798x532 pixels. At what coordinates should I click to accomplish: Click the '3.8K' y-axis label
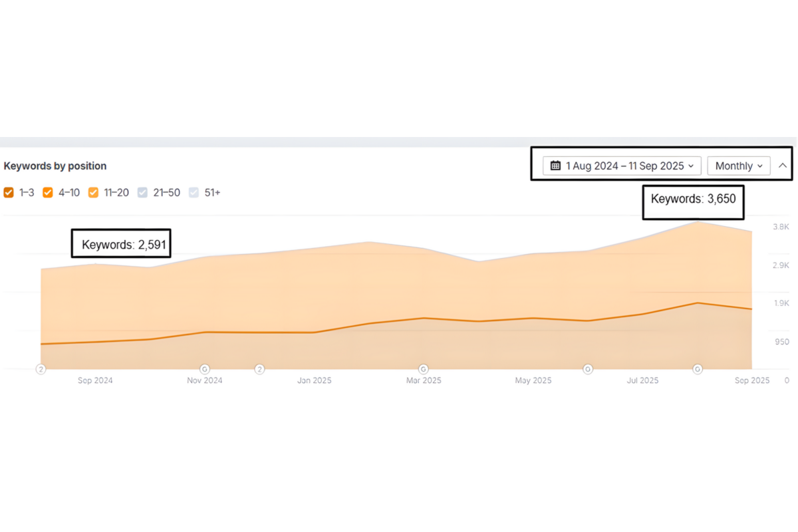781,227
